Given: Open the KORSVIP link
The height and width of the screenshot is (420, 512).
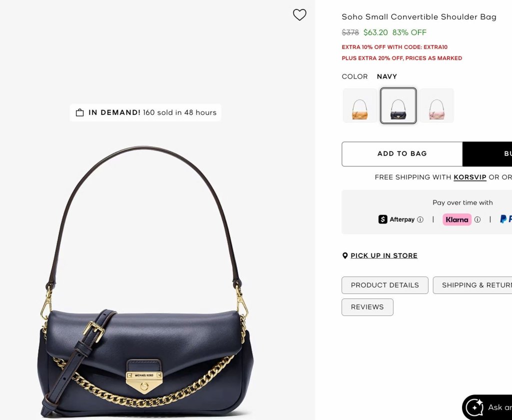Looking at the screenshot, I should click(470, 177).
